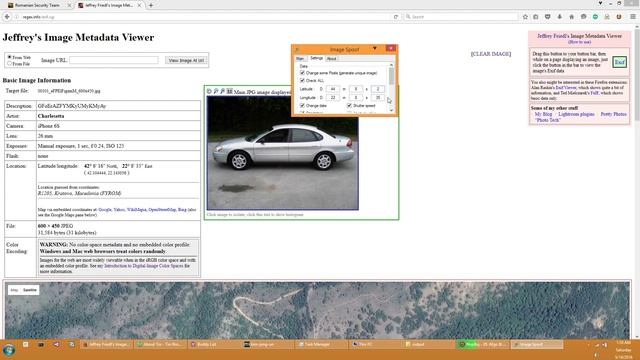Switch the embedded map to Satellite view
Image resolution: width=640 pixels, height=360 pixels.
click(x=30, y=290)
